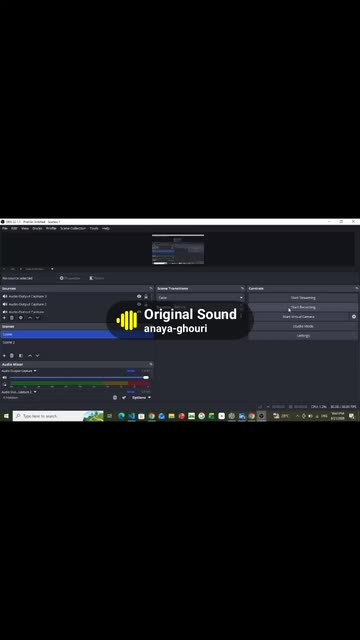The image size is (360, 640).
Task: Remove selected source with the Sources trash icon
Action: pos(12,318)
